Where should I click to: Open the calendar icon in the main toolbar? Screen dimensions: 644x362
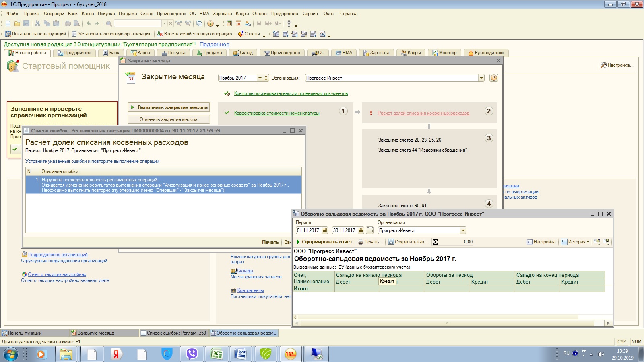pyautogui.click(x=239, y=23)
